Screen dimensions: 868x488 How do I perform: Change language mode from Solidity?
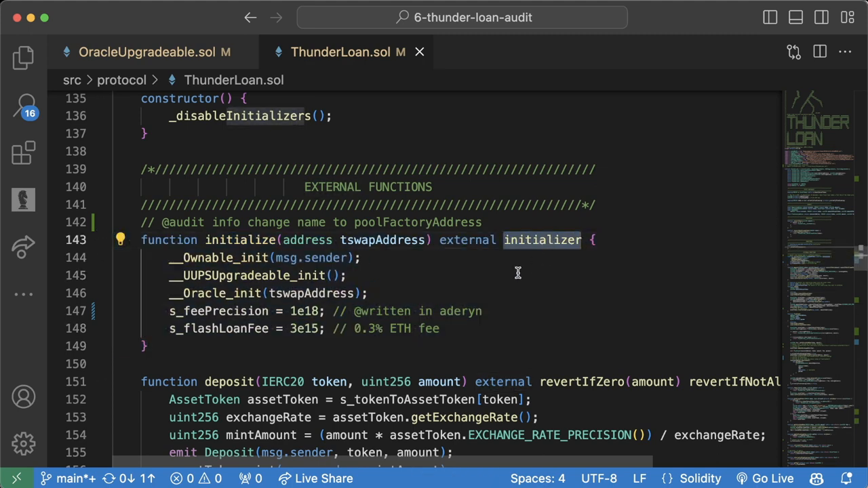click(x=701, y=479)
